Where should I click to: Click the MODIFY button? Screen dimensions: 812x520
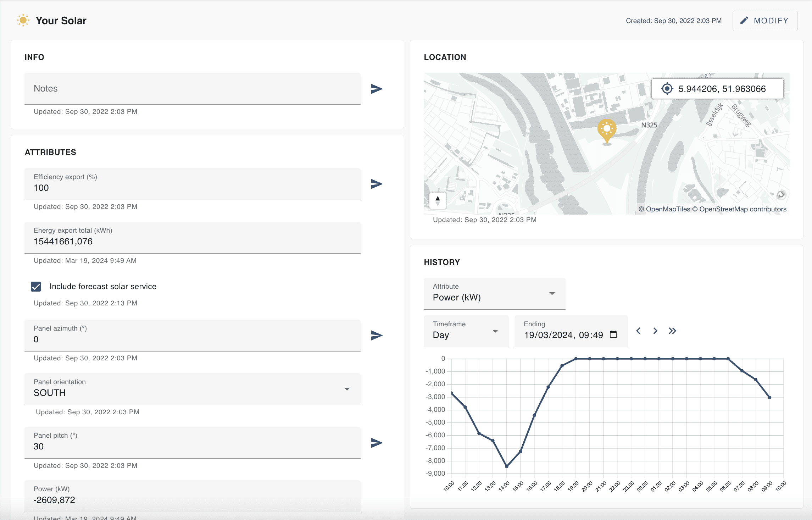click(765, 21)
